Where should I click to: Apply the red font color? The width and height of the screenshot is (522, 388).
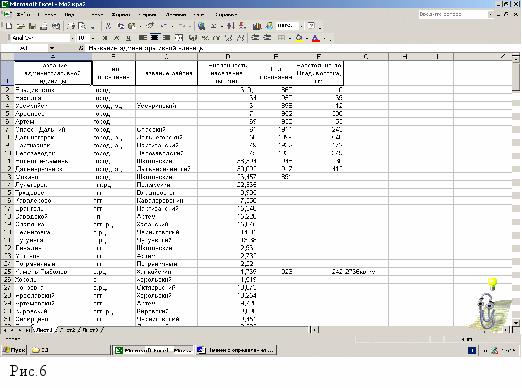pos(316,38)
